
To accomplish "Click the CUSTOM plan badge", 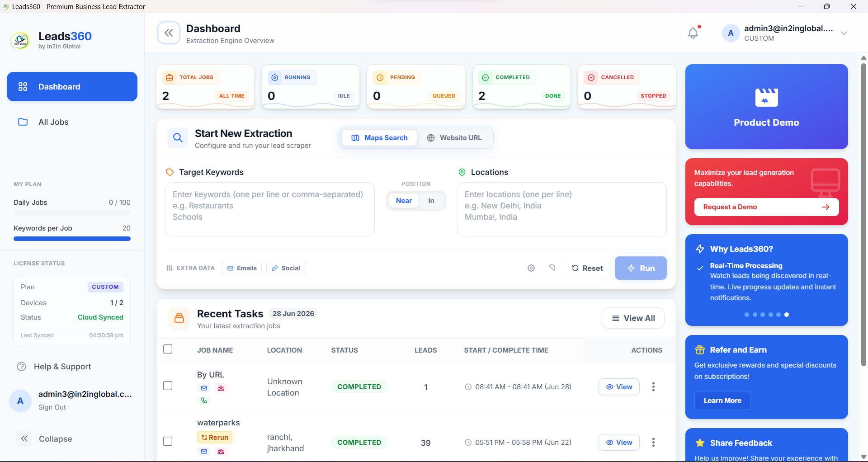I will (105, 287).
